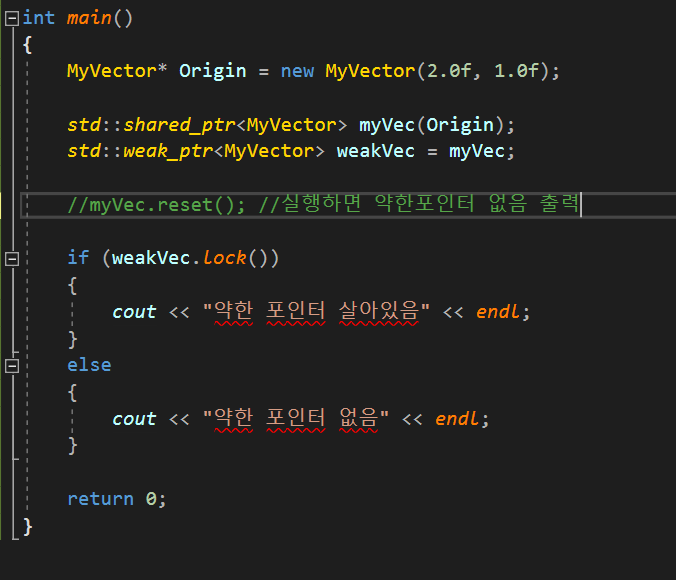Click the 'lock' method call
This screenshot has width=676, height=580.
pyautogui.click(x=224, y=258)
